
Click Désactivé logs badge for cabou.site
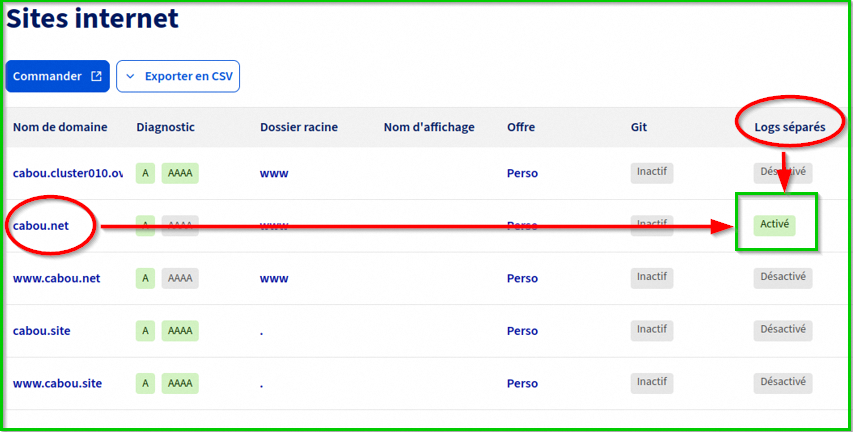(x=782, y=329)
